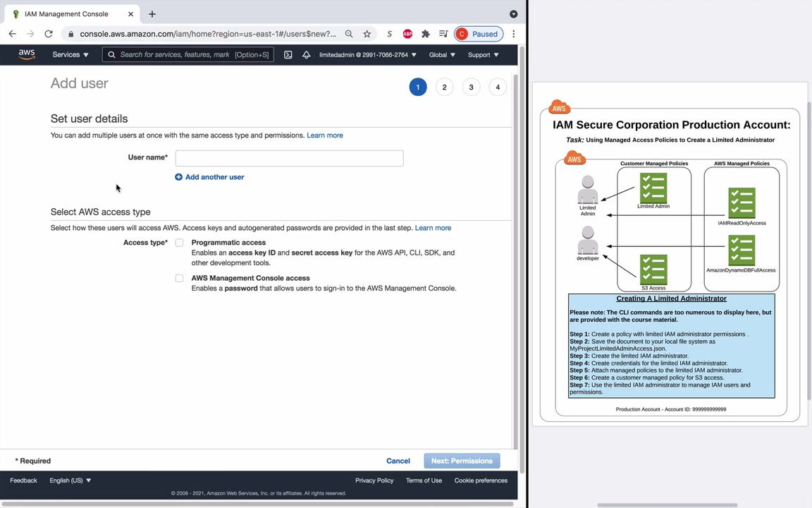Click Next: Permissions button
Screen dimensions: 812x508
click(x=462, y=461)
